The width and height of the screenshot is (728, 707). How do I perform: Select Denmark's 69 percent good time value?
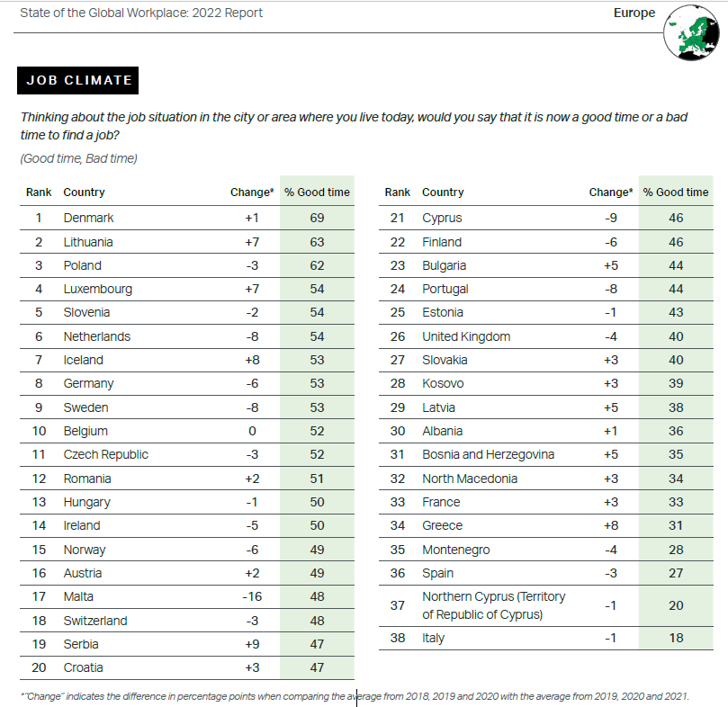point(317,218)
